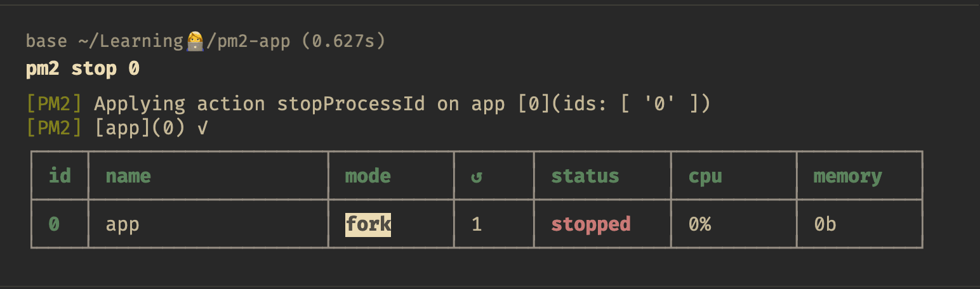Click the name column header
The width and height of the screenshot is (980, 289).
point(128,176)
